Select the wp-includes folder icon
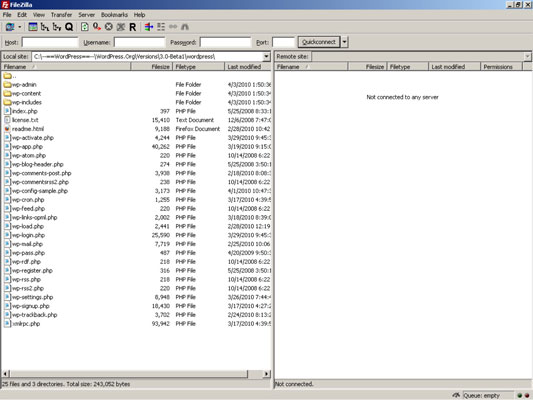The height and width of the screenshot is (400, 533). tap(7, 102)
